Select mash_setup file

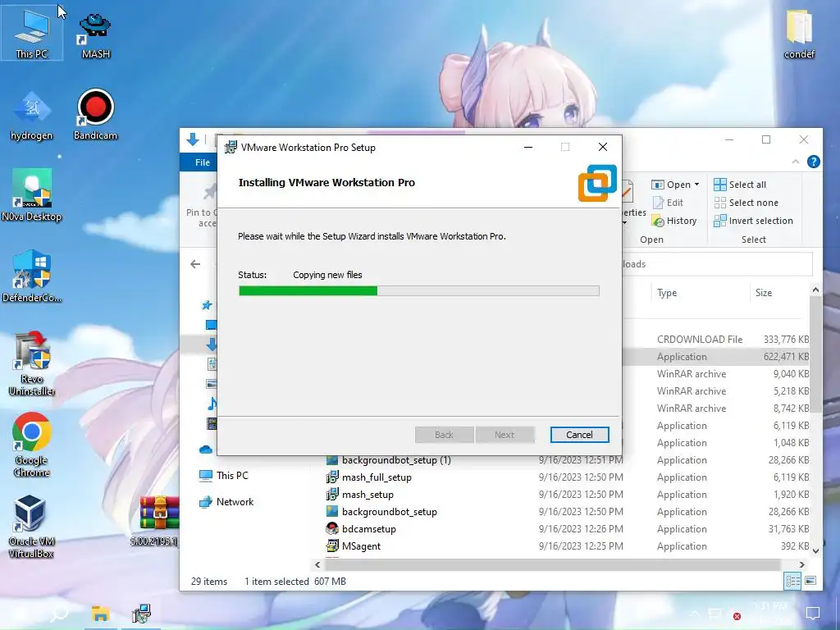coord(359,495)
